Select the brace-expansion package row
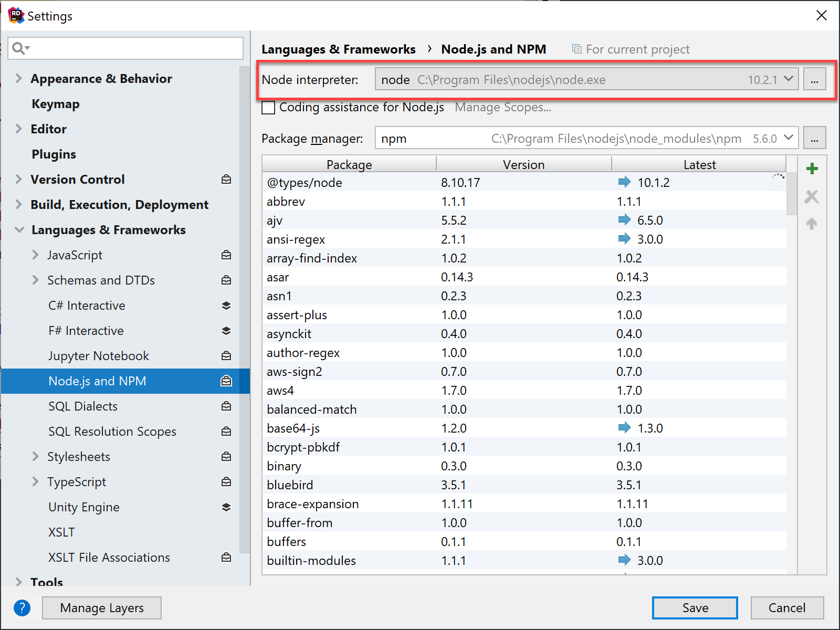The image size is (840, 630). coord(524,503)
